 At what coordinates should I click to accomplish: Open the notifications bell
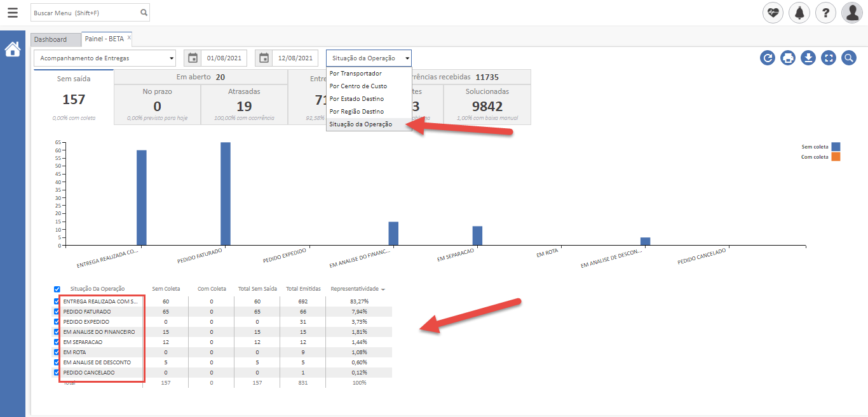(799, 13)
